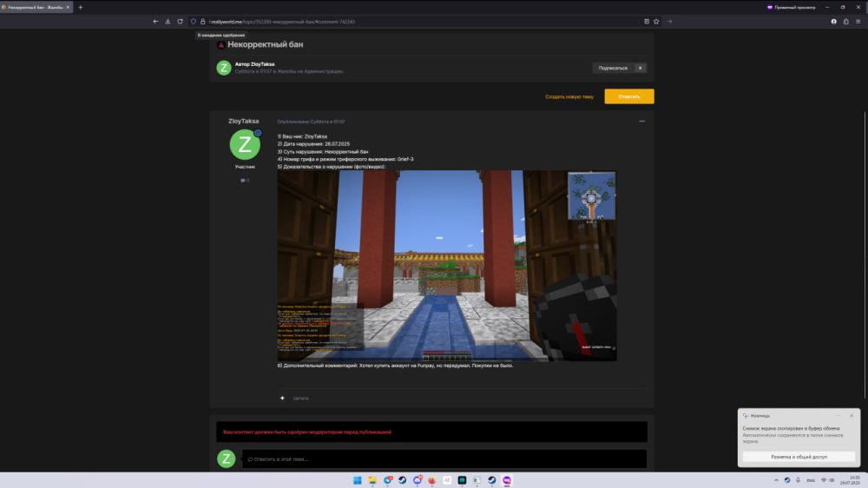Close the Ножницы notification popup
Screen dimensions: 868x488
(x=852, y=415)
